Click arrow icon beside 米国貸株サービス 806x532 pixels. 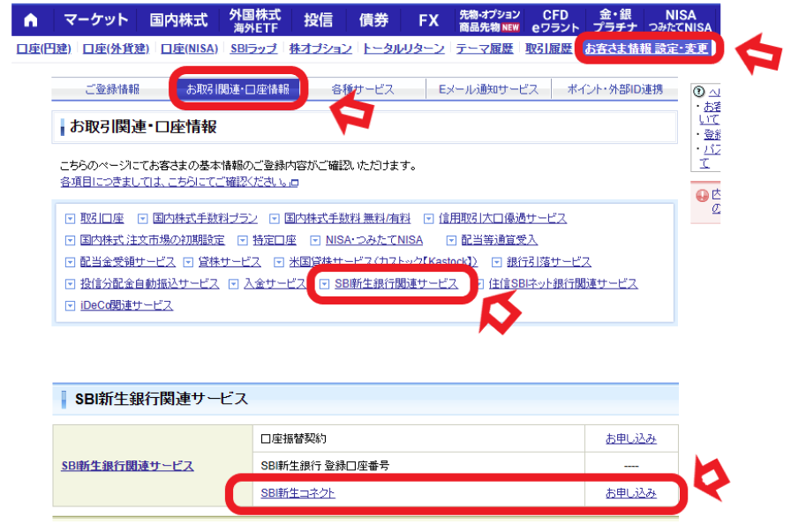(279, 263)
